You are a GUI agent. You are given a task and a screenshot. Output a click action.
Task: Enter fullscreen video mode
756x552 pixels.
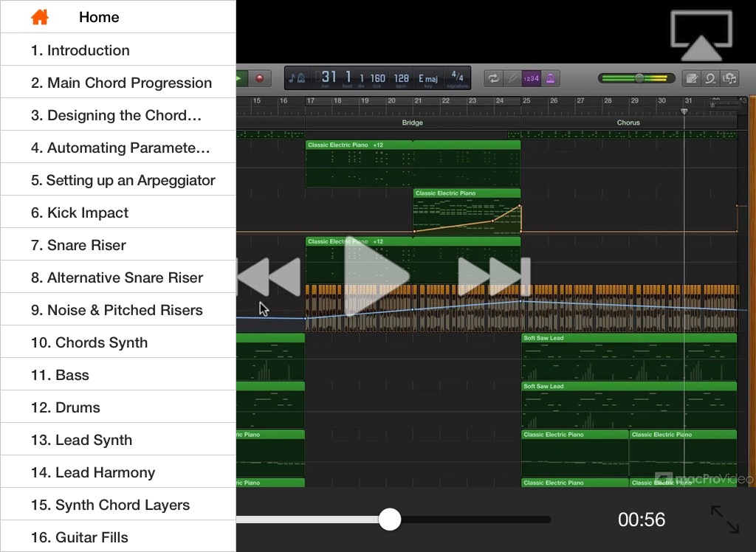(x=724, y=520)
